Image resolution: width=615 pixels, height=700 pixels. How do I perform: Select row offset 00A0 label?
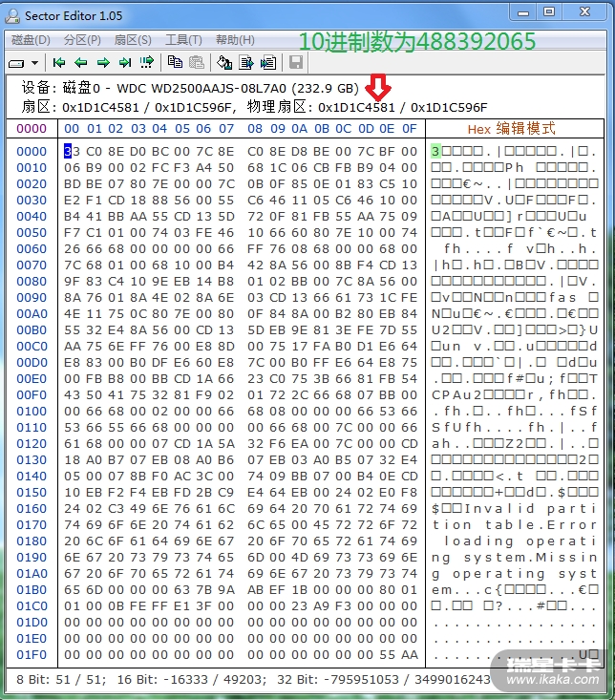pyautogui.click(x=32, y=314)
